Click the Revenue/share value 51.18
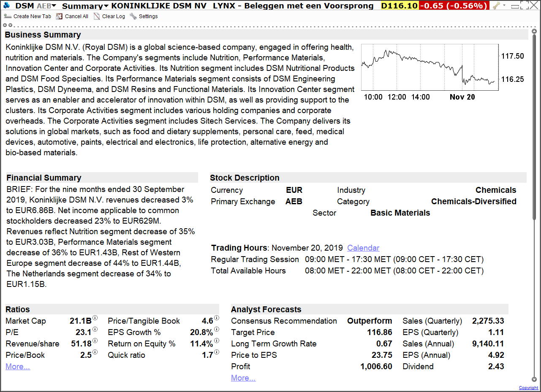Screen dimensions: 541x392 82,343
